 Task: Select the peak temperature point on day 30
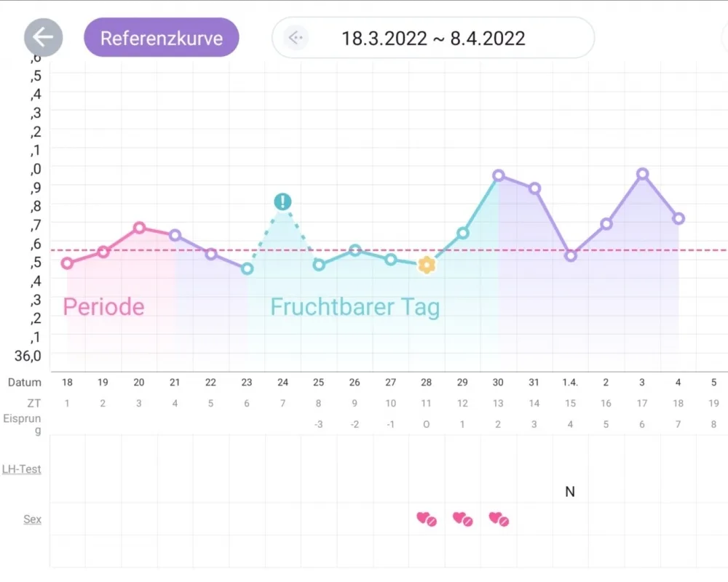click(x=499, y=175)
